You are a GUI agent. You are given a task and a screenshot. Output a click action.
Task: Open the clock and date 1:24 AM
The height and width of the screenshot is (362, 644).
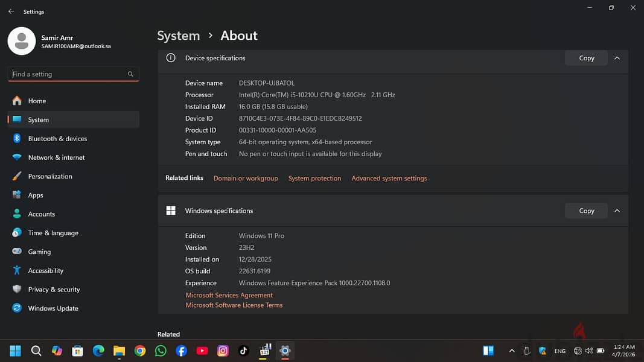point(623,351)
